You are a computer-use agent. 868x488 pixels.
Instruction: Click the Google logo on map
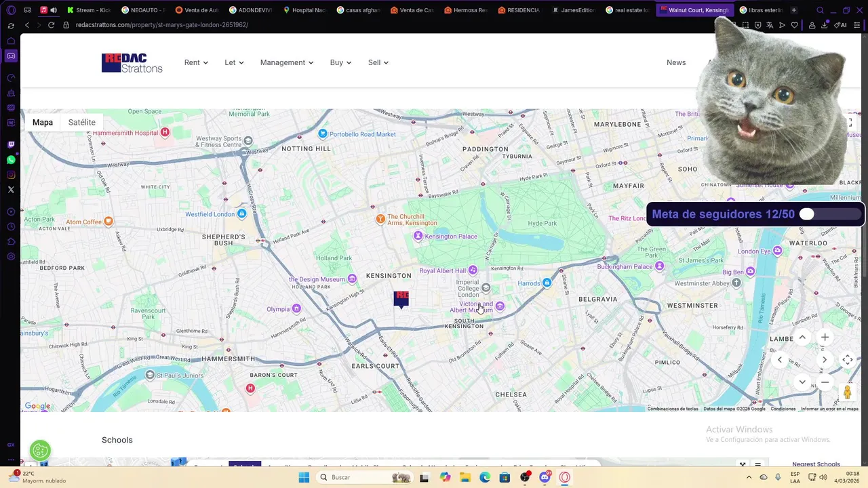point(37,406)
